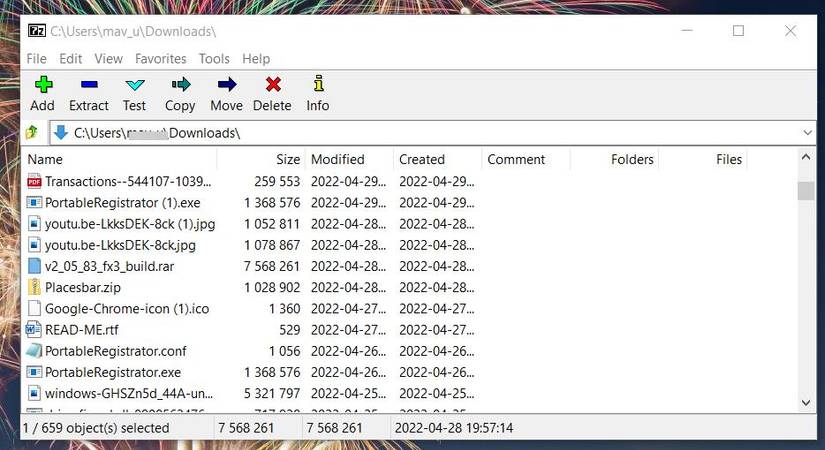The width and height of the screenshot is (825, 450).
Task: Open the File menu
Action: click(x=37, y=58)
